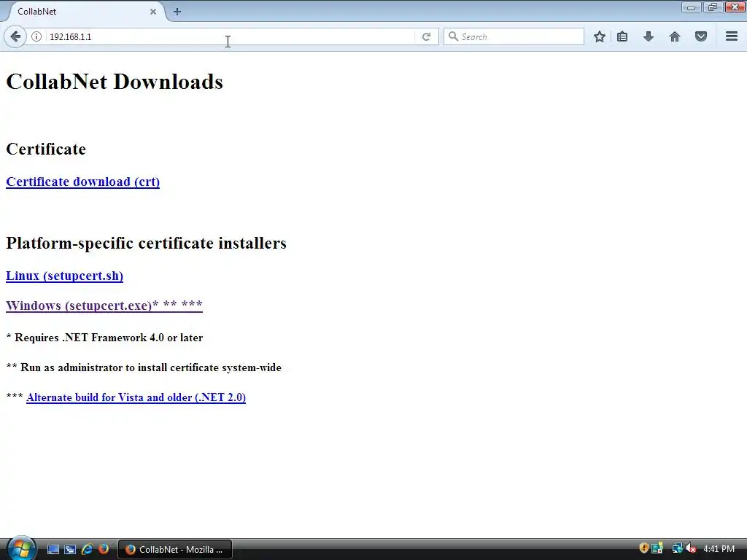The height and width of the screenshot is (560, 747).
Task: Download the Linux (setupcert.sh) installer
Action: pos(64,276)
